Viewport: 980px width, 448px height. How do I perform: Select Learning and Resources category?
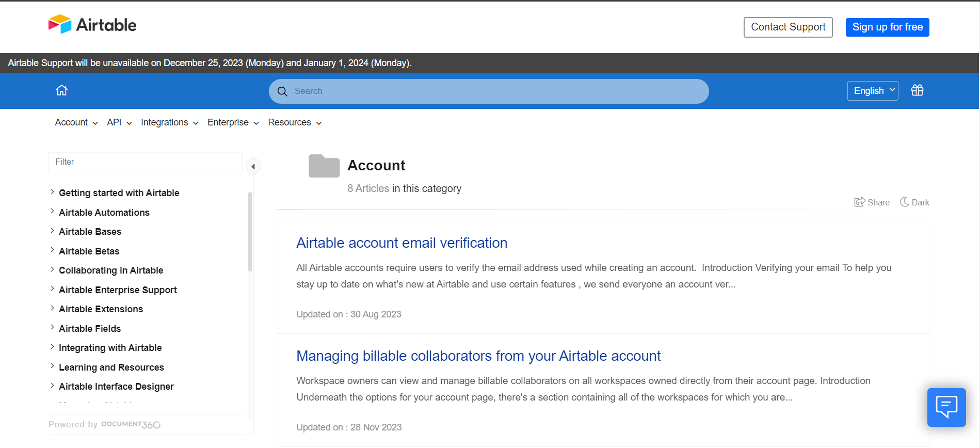(x=111, y=367)
